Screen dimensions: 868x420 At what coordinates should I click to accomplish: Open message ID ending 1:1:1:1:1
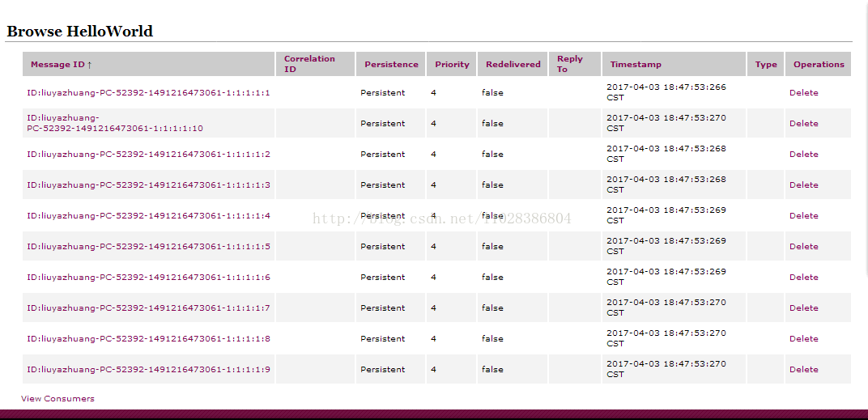click(x=148, y=92)
